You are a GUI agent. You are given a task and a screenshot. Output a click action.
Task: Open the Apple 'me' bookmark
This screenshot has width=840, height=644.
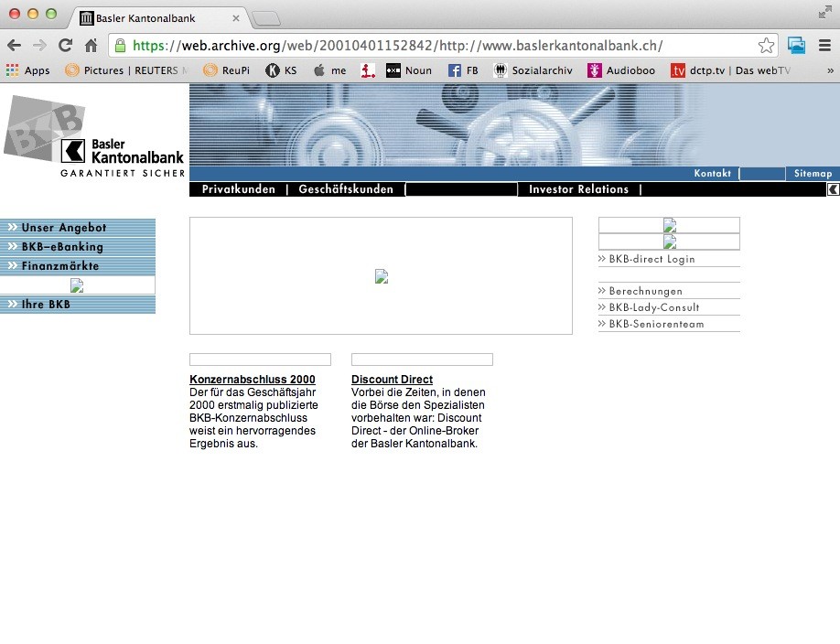click(330, 70)
